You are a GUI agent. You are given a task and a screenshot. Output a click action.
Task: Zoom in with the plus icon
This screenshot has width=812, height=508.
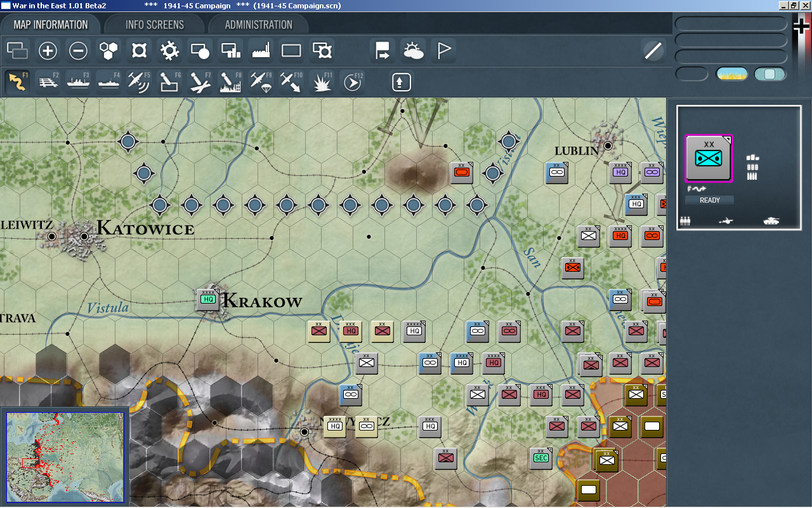coord(48,50)
